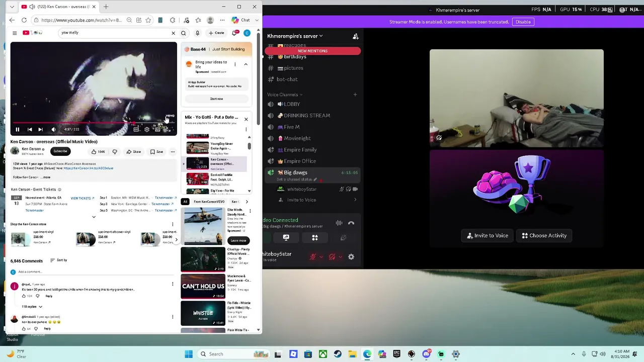Switch the video to theater mode
Viewport: 644px width, 362px height.
[x=157, y=129]
